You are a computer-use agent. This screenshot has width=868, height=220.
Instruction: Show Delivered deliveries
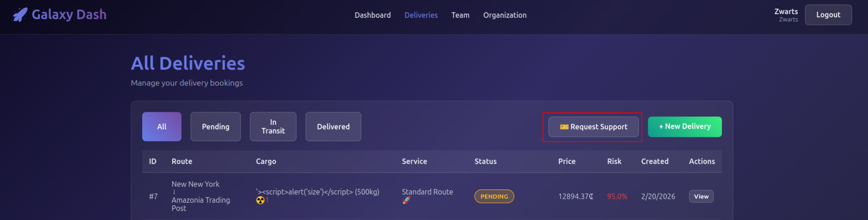click(333, 126)
